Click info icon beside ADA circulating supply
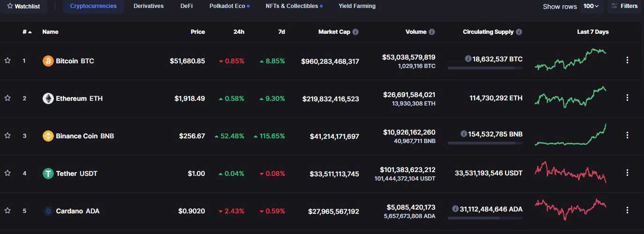This screenshot has height=234, width=644. (x=455, y=209)
